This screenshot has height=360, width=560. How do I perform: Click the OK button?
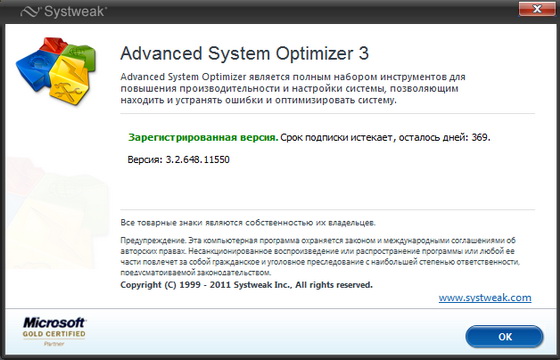click(504, 336)
